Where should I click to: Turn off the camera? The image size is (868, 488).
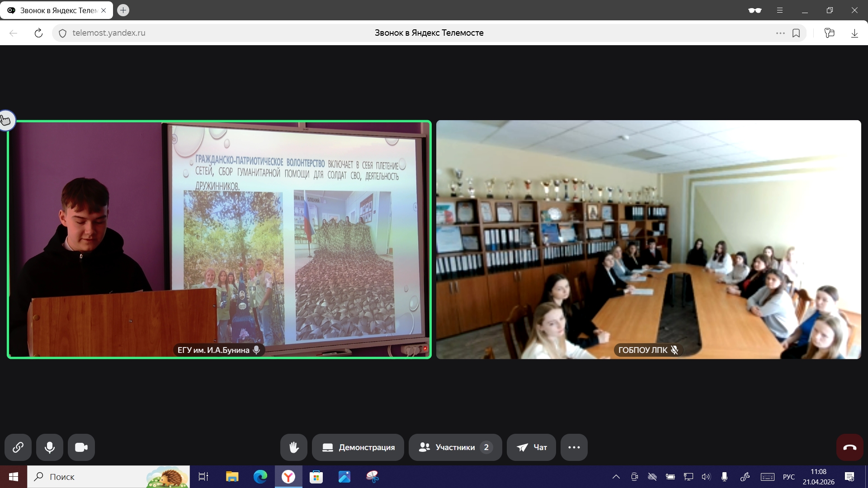81,447
